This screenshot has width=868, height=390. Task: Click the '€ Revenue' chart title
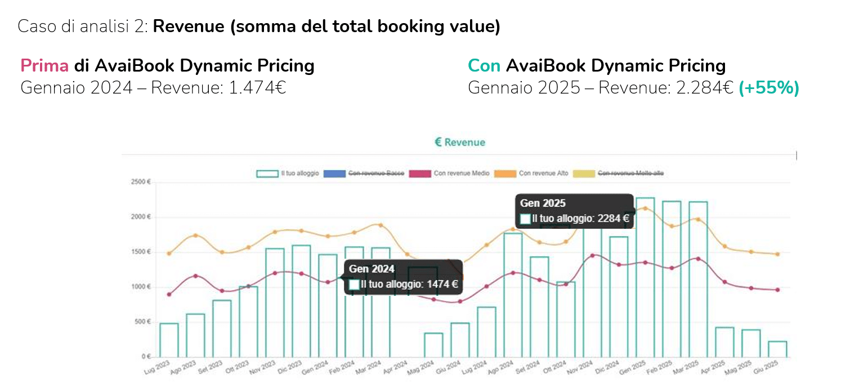tap(459, 143)
